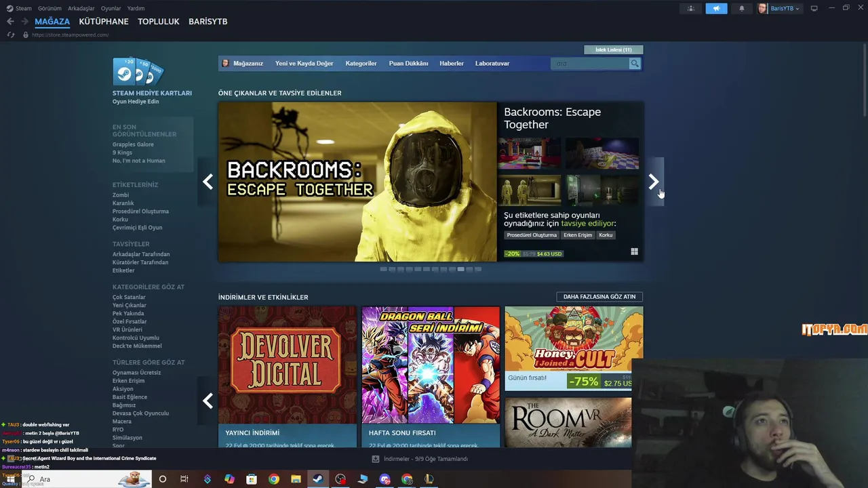The width and height of the screenshot is (868, 488).
Task: Open the Arkadaşlar menu
Action: [81, 8]
